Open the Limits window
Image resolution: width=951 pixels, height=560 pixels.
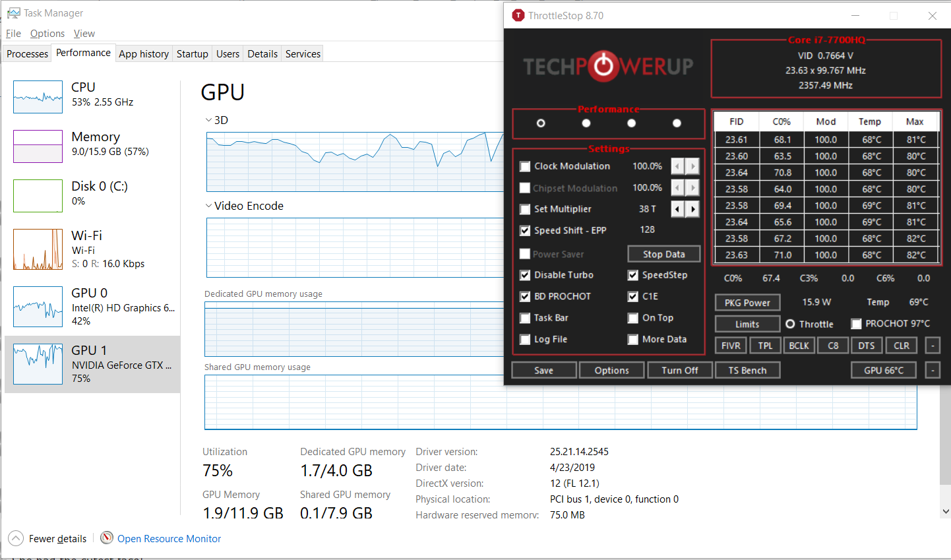(x=747, y=324)
